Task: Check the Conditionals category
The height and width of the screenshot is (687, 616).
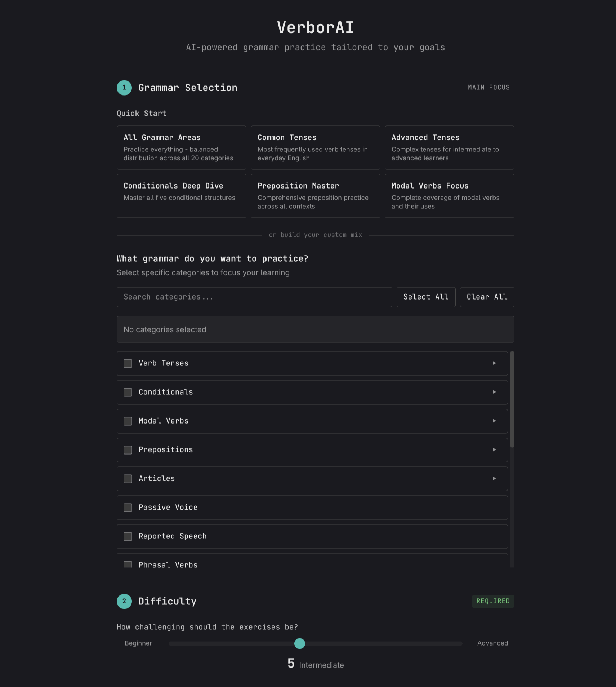Action: click(128, 392)
